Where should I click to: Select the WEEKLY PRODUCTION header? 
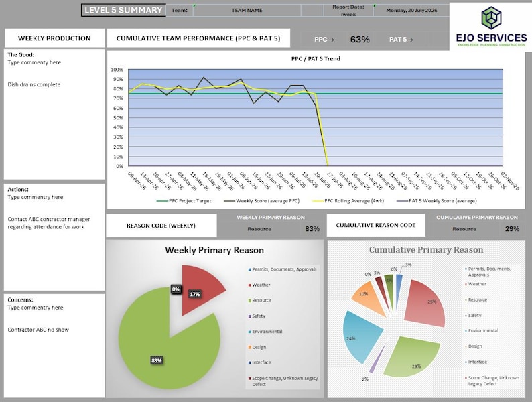click(x=54, y=38)
